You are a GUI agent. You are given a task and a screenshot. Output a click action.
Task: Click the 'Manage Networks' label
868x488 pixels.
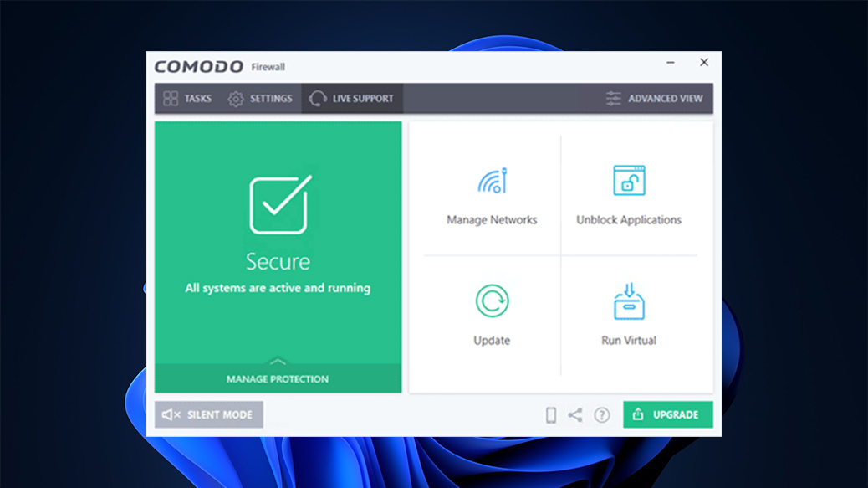click(x=492, y=220)
